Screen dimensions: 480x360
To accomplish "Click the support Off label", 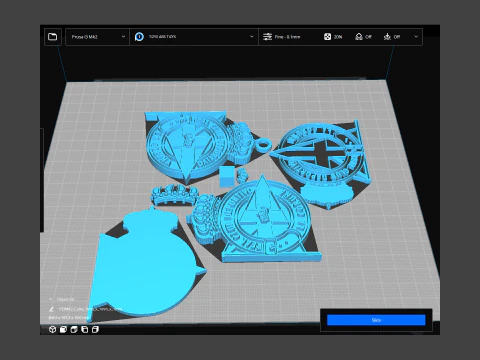I will [x=368, y=37].
